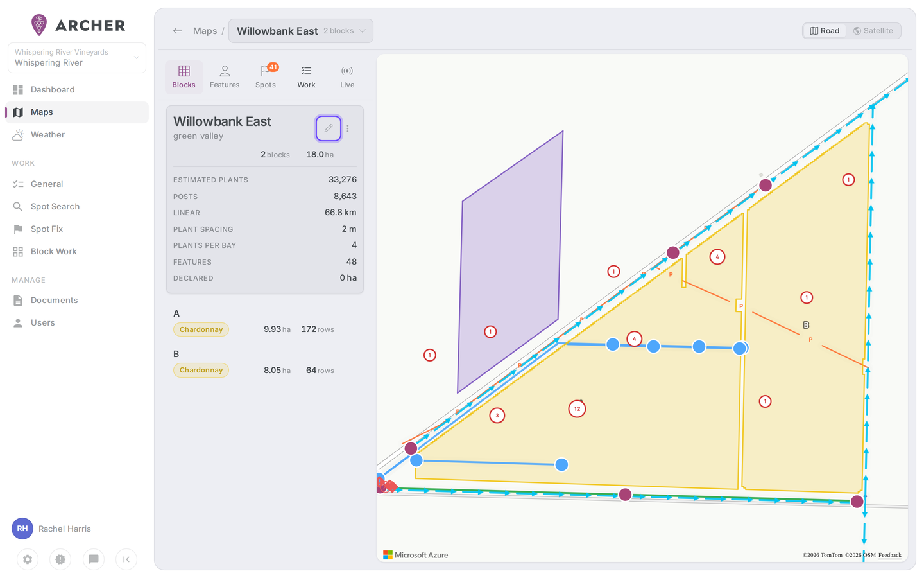The image size is (924, 578).
Task: Open the Live tab
Action: click(x=347, y=77)
